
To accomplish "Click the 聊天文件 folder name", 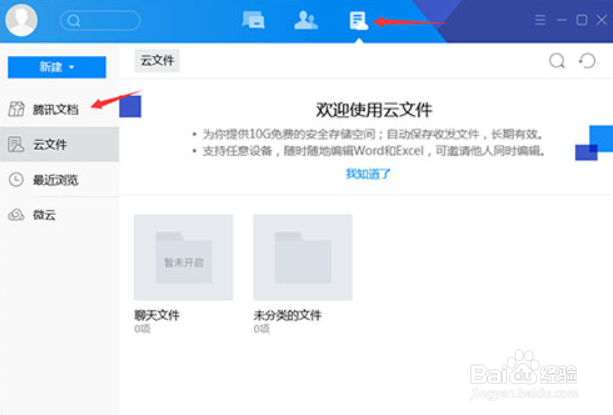I will (157, 315).
